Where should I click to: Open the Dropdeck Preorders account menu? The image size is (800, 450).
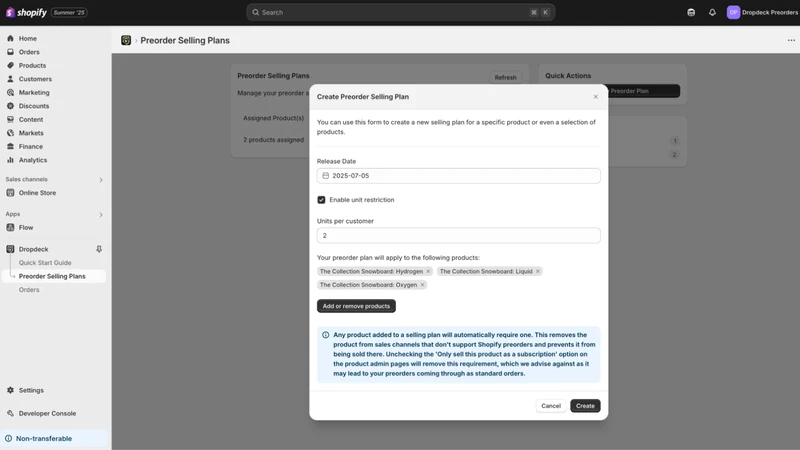tap(762, 12)
